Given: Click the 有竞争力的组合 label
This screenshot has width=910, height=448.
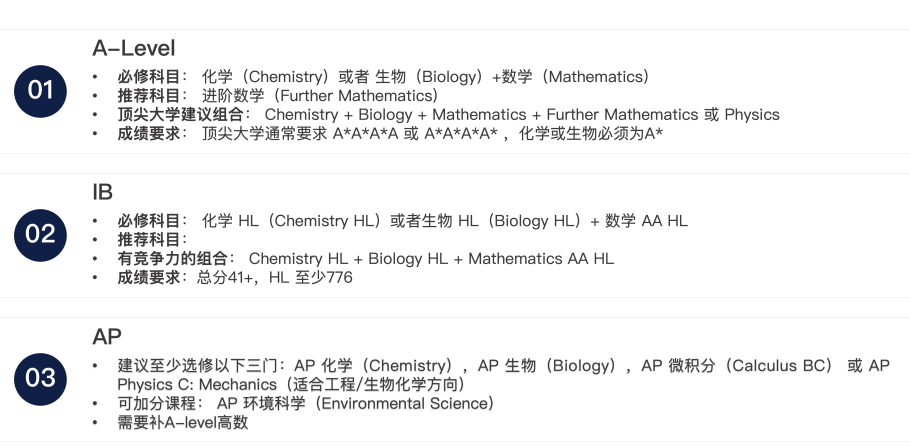Looking at the screenshot, I should (176, 258).
